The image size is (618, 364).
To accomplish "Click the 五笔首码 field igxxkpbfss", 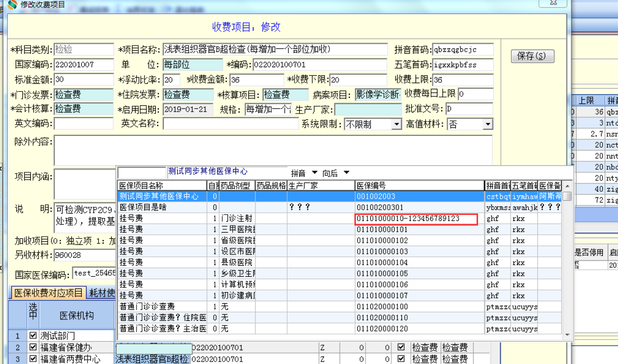I will click(462, 64).
